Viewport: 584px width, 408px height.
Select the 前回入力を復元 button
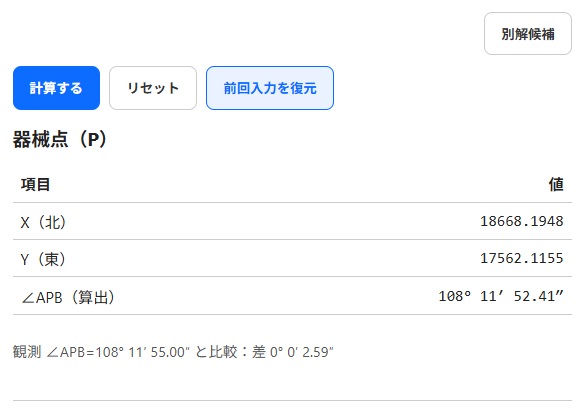[x=270, y=88]
